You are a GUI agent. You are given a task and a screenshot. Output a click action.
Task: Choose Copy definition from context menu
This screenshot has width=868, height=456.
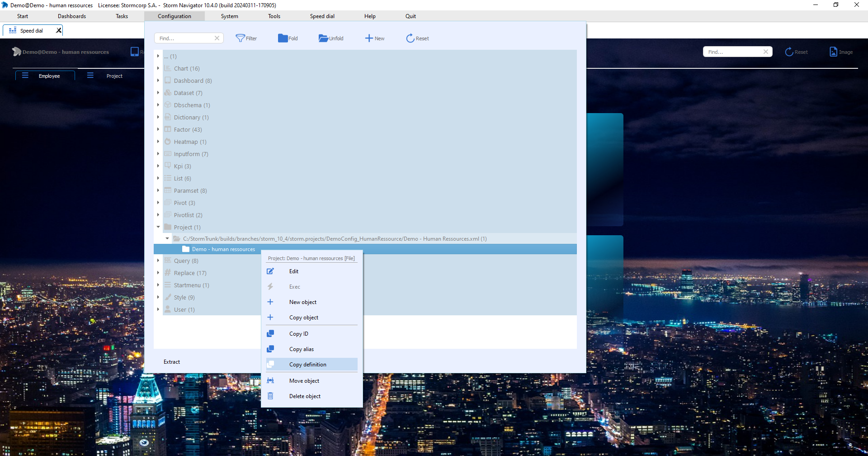coord(312,364)
